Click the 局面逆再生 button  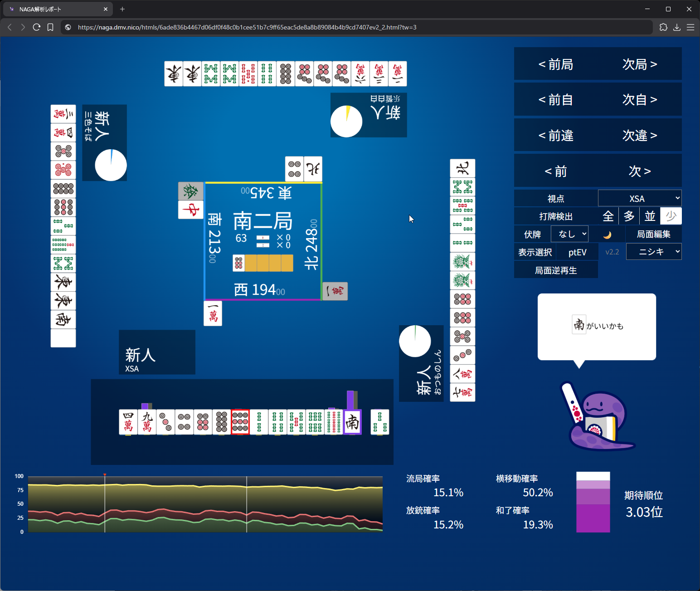555,270
